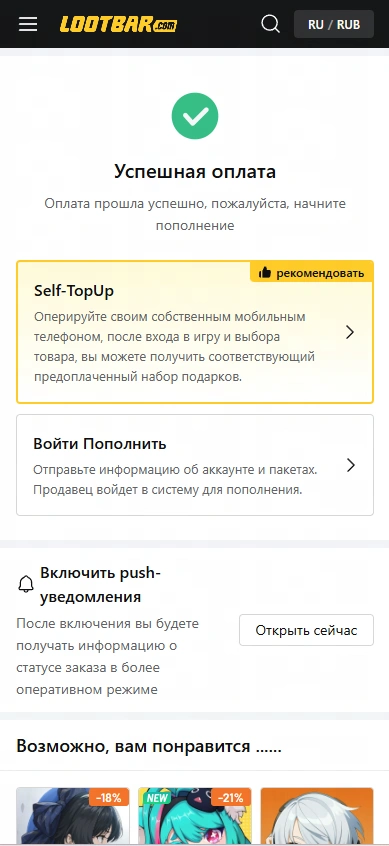Click the push notification bell icon

(x=26, y=584)
